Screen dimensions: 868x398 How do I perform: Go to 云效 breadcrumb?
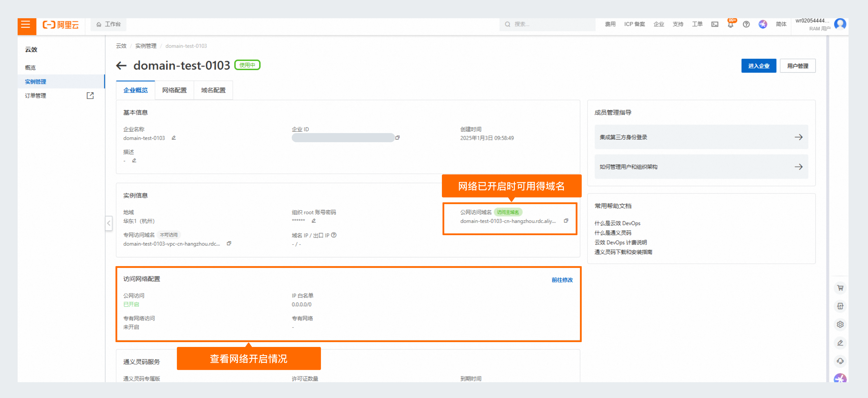[121, 46]
